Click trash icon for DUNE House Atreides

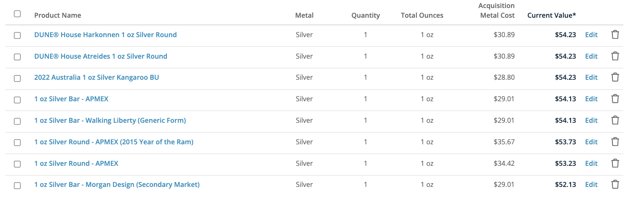[615, 56]
